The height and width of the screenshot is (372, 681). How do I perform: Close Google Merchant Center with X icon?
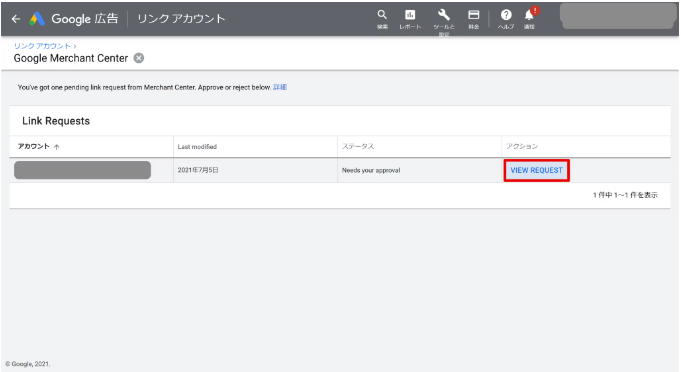tap(139, 58)
